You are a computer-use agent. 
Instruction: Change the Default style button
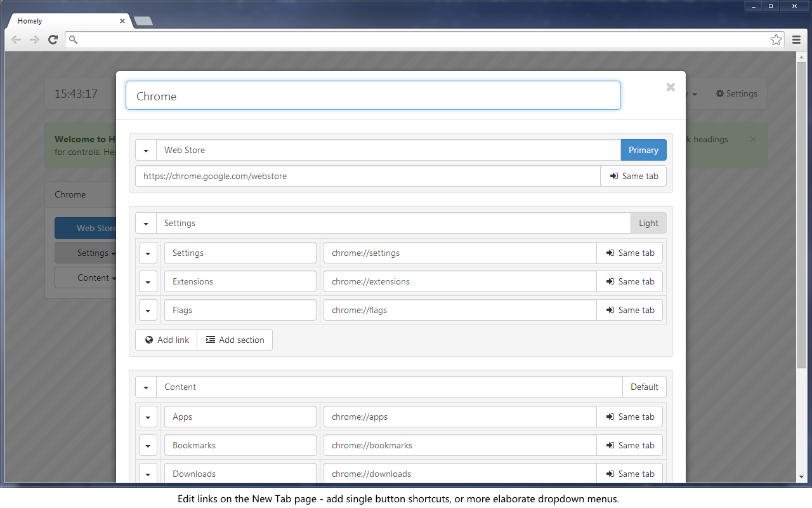[645, 387]
